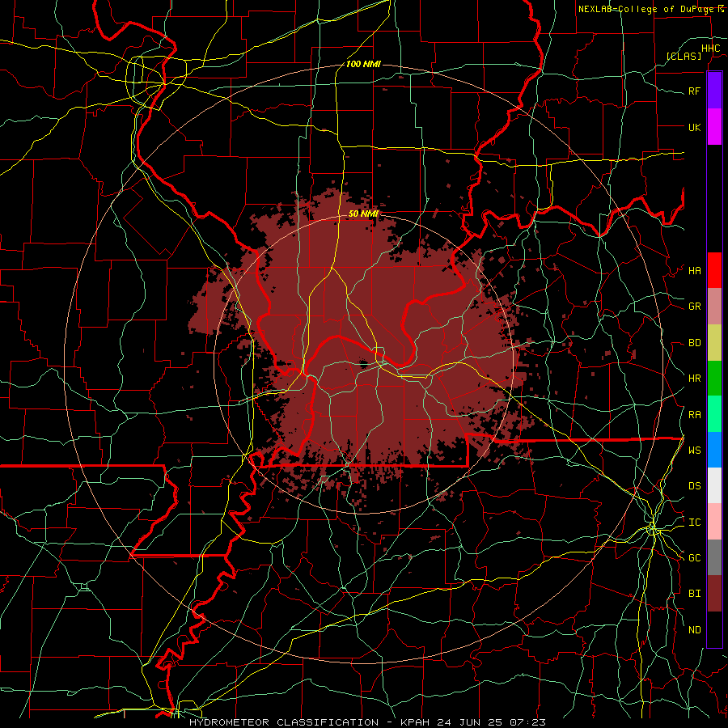Click the UK magenta legend swatch
The image size is (728, 728).
point(714,127)
